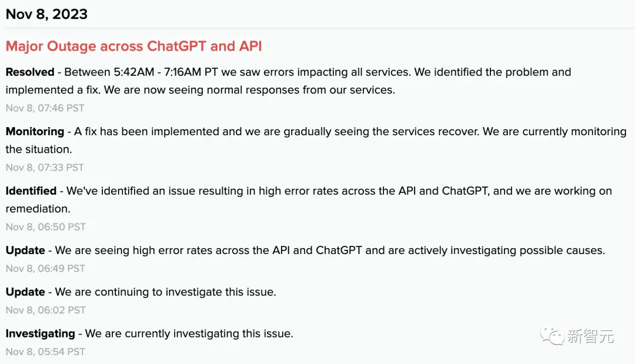Image resolution: width=635 pixels, height=364 pixels.
Task: Click the Nov 8, 07:46 PST timestamp
Action: click(x=45, y=108)
